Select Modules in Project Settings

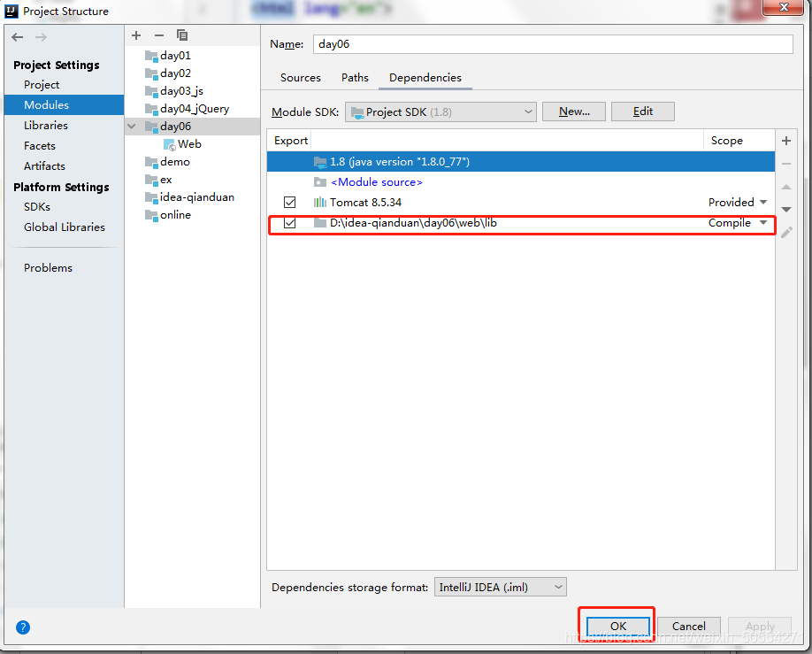(65, 105)
